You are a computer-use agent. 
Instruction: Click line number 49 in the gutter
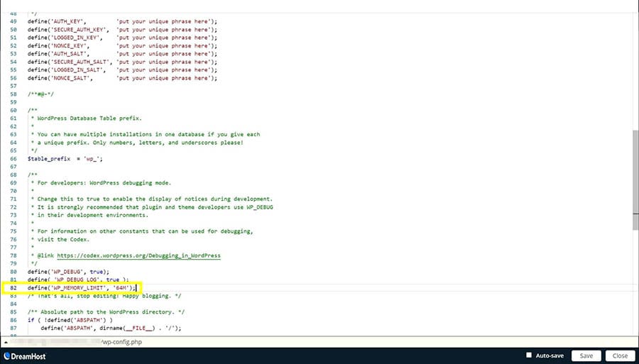(x=13, y=21)
